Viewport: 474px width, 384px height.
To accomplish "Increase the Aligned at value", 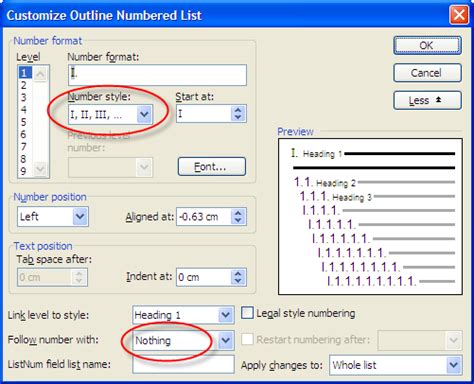I will [238, 213].
